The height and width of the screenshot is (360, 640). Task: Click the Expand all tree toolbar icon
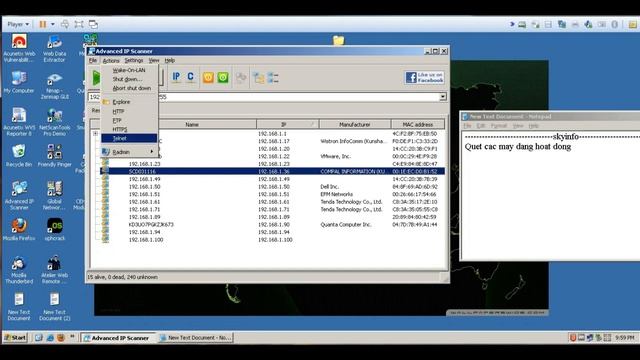pyautogui.click(x=259, y=78)
